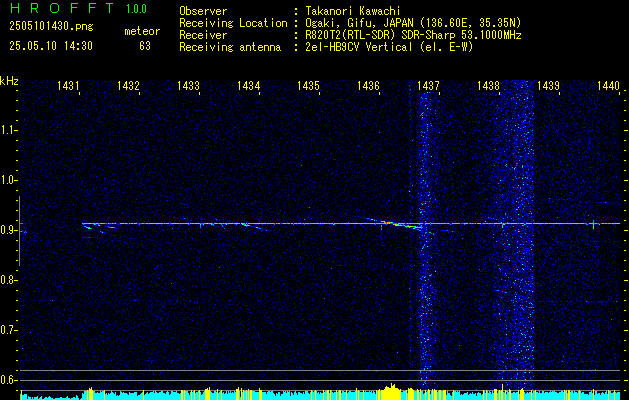This screenshot has height=400, width=629.
Task: Click the 0.8 kHz frequency label
Action: pyautogui.click(x=7, y=280)
